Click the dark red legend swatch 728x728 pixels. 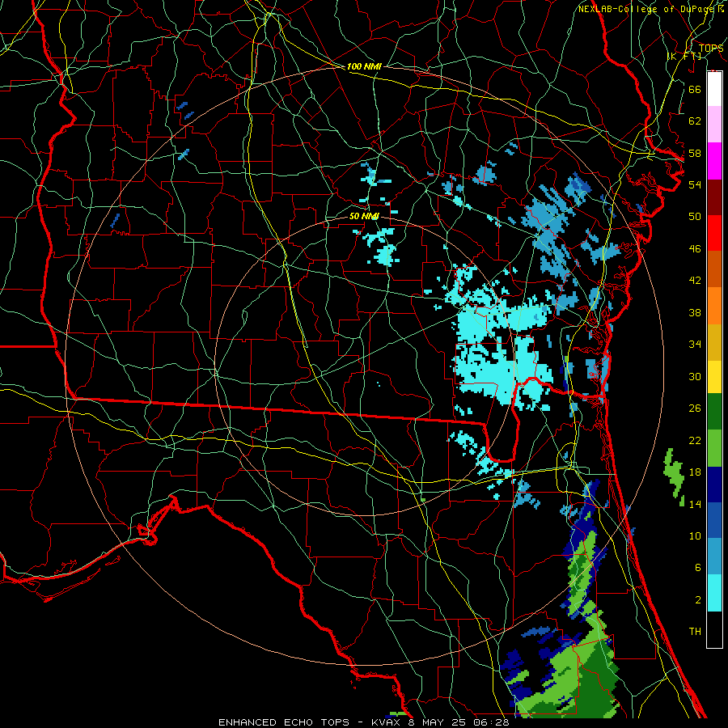pos(714,197)
